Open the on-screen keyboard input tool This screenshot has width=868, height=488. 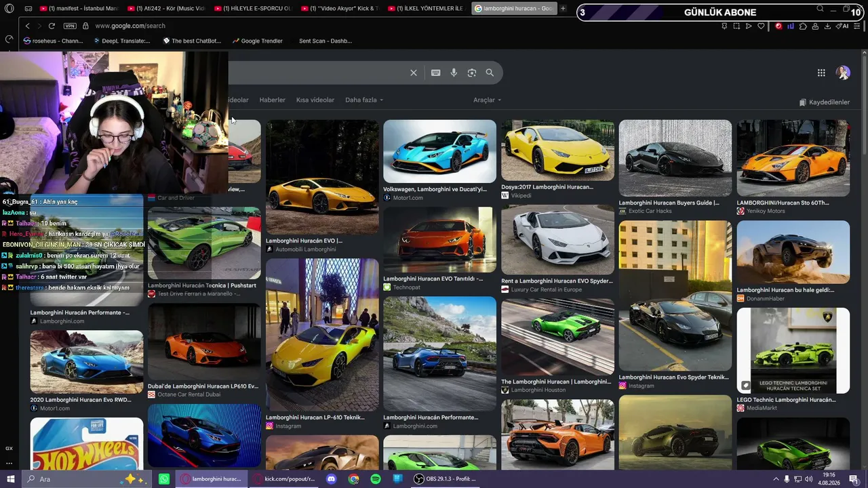point(435,73)
